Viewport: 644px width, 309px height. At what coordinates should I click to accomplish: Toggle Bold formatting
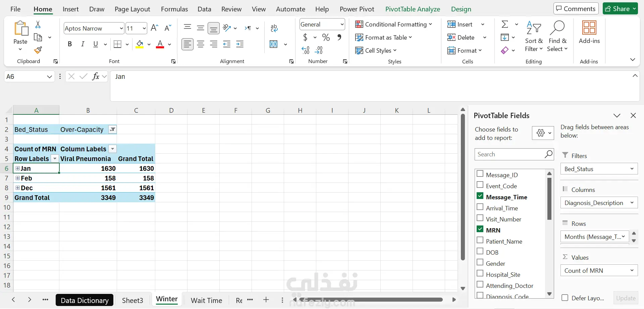coord(70,44)
